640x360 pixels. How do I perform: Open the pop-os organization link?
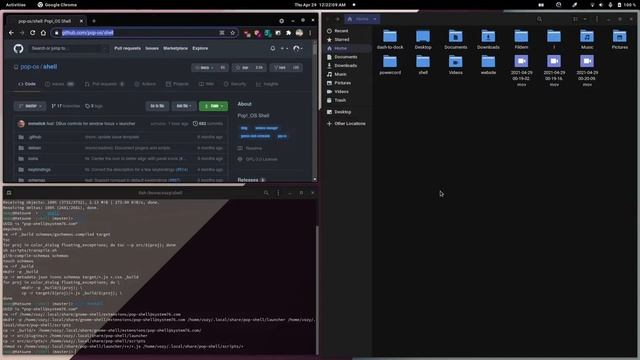point(29,67)
